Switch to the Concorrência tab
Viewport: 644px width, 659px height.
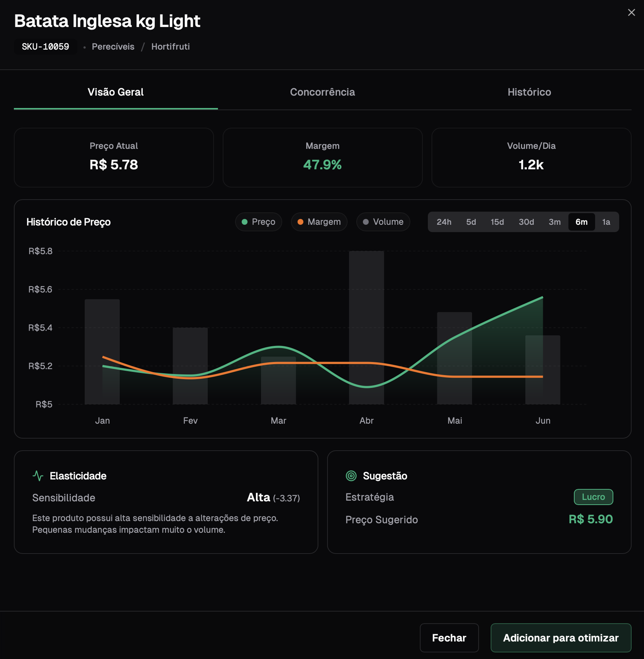(323, 92)
